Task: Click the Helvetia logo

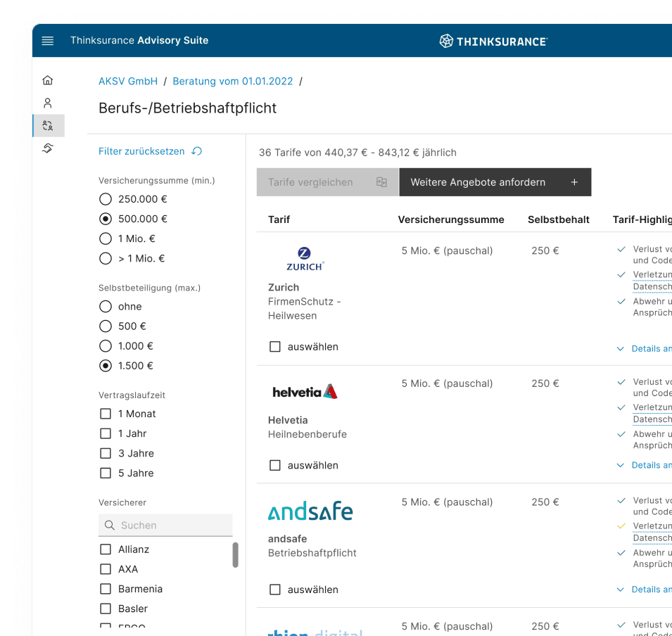Action: point(305,391)
